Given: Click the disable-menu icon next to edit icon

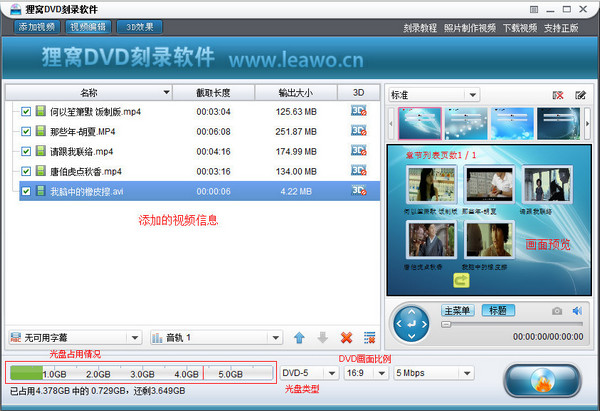Looking at the screenshot, I should tap(558, 95).
